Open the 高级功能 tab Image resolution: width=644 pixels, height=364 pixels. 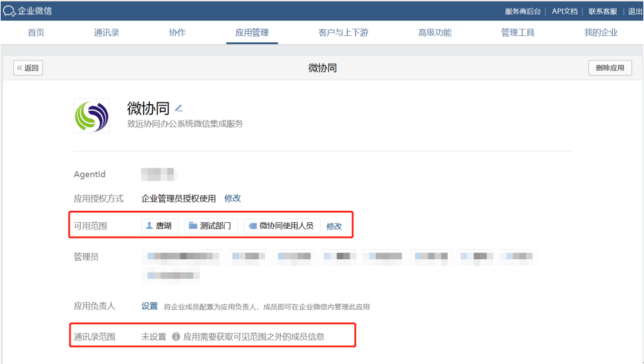434,32
